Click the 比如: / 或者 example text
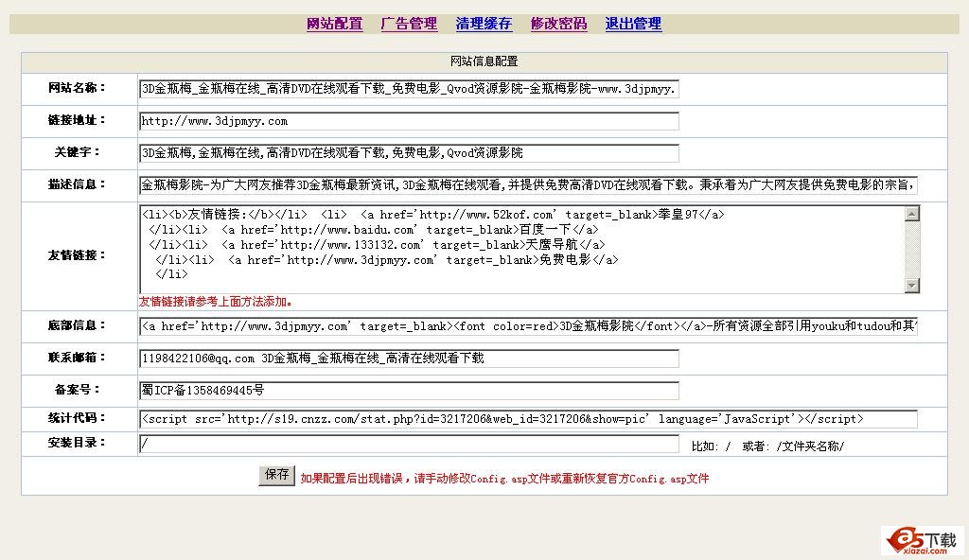 click(767, 446)
